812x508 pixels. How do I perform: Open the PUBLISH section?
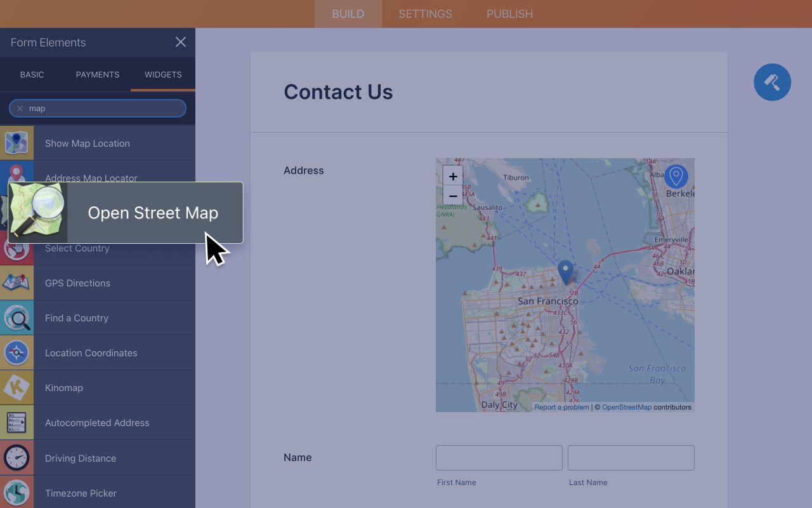(x=509, y=13)
